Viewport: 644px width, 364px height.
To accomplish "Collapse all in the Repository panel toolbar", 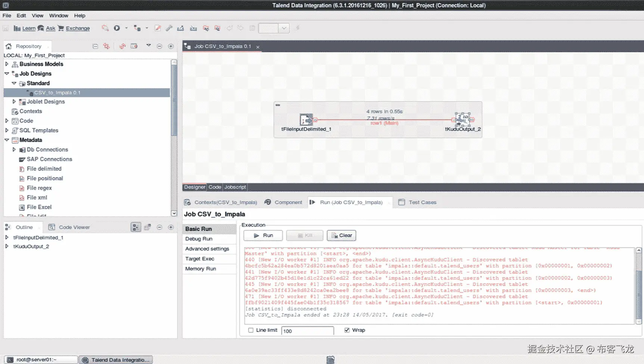I will pos(95,46).
